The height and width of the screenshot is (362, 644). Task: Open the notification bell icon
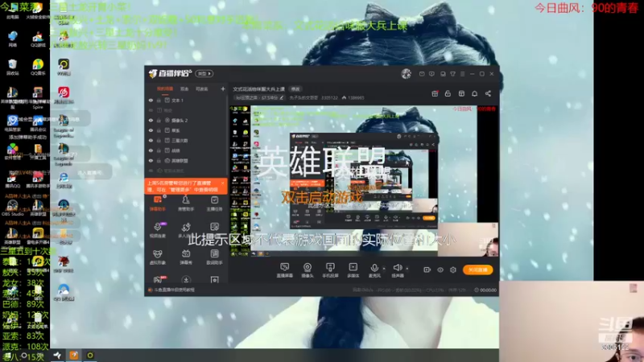coord(474,93)
